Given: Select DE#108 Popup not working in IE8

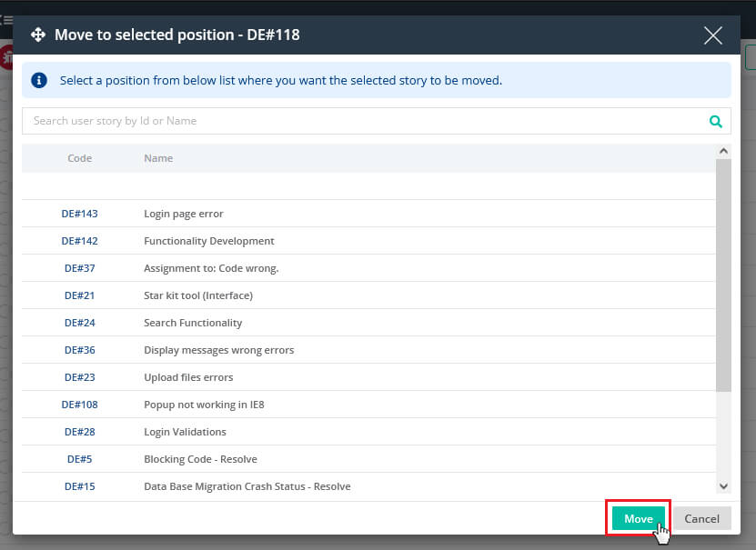Looking at the screenshot, I should point(368,405).
